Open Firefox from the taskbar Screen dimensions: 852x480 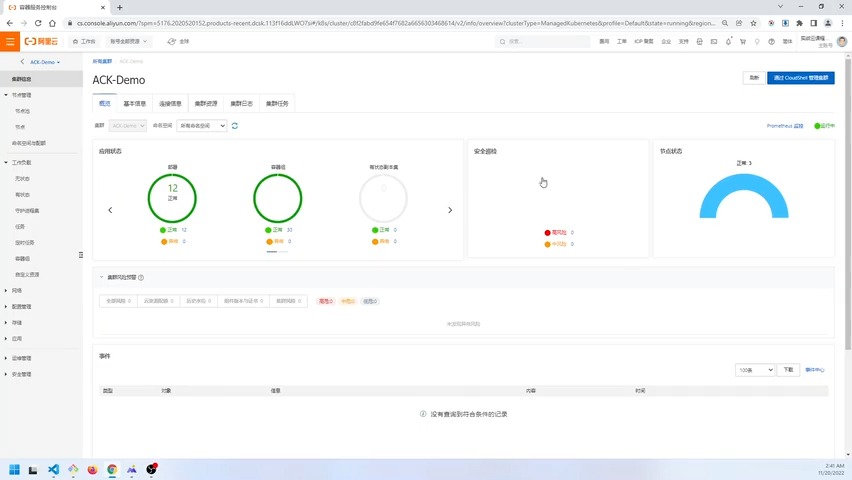pos(92,470)
